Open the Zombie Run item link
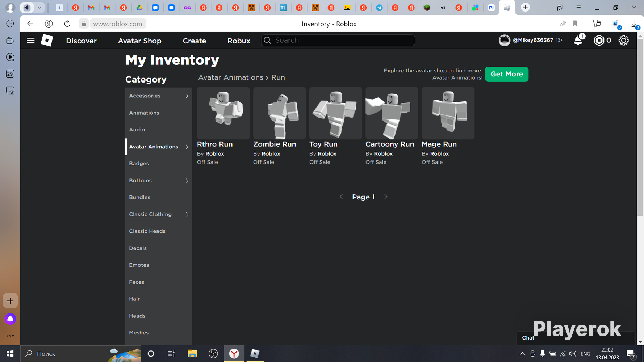The image size is (644, 362). click(x=275, y=144)
